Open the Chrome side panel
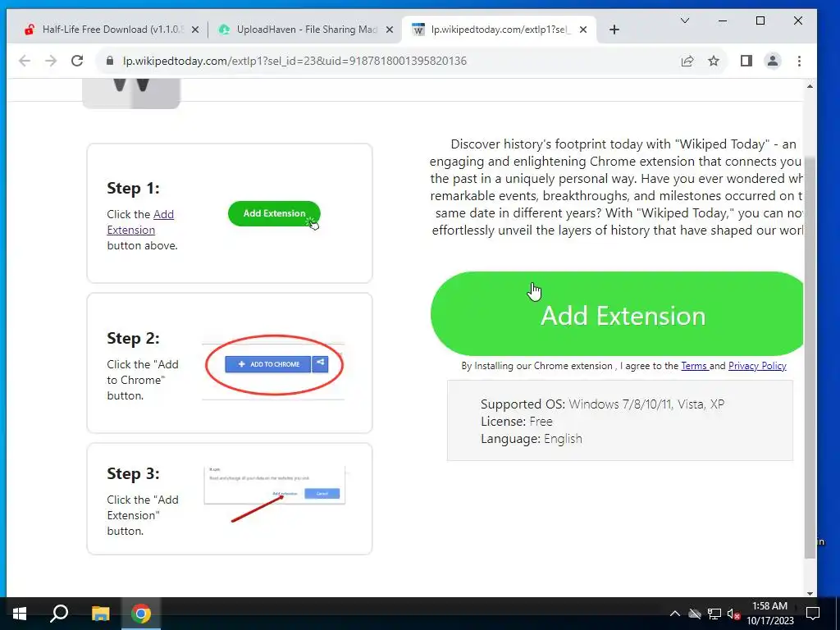The height and width of the screenshot is (630, 840). point(746,61)
